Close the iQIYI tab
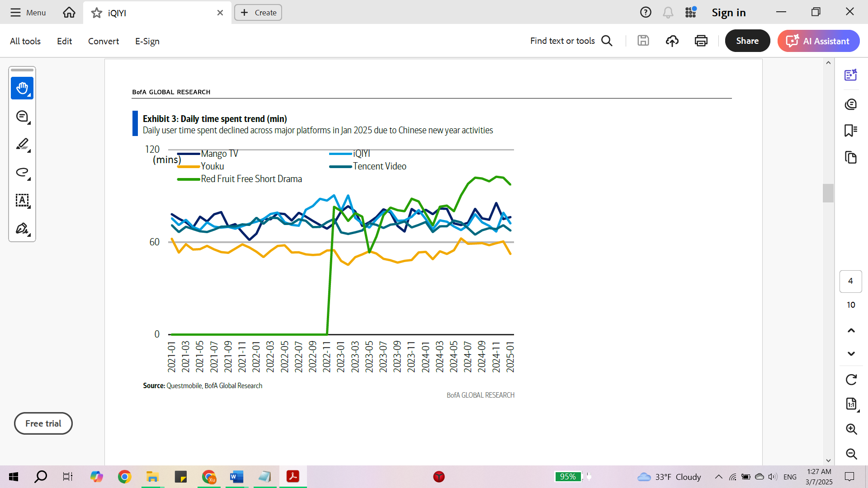The image size is (868, 488). pos(220,13)
